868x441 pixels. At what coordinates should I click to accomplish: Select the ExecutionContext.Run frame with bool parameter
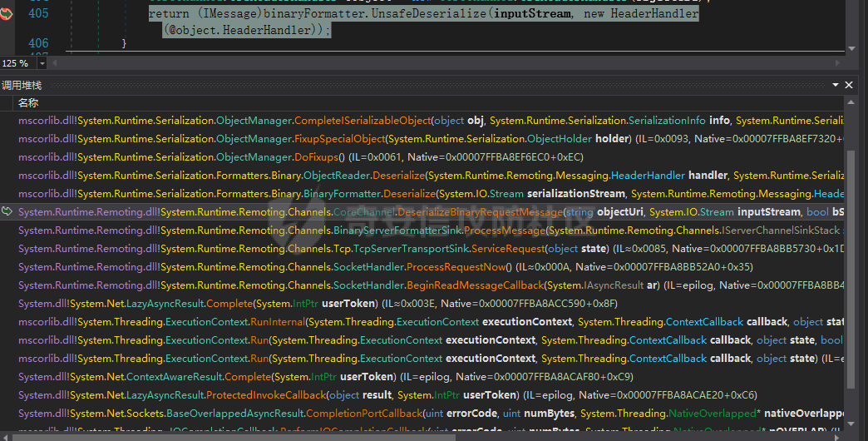pos(429,339)
